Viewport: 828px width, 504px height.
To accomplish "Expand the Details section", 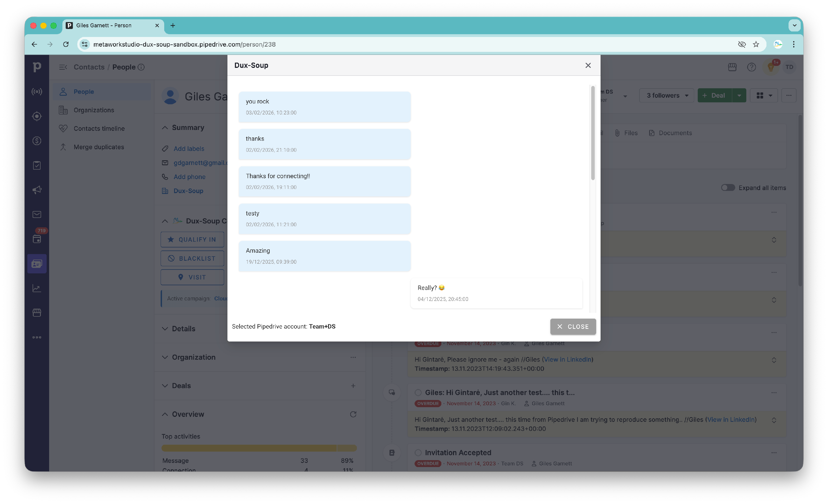I will 183,329.
